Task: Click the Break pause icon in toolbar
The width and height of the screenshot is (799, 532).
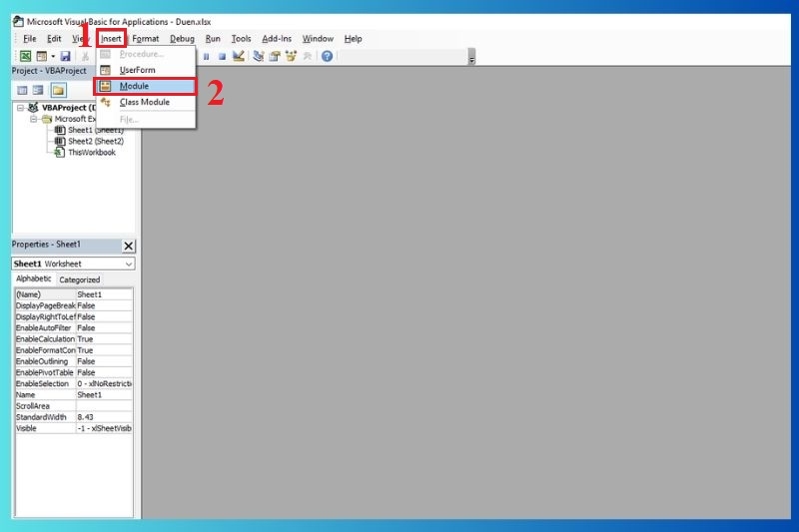Action: pyautogui.click(x=206, y=56)
